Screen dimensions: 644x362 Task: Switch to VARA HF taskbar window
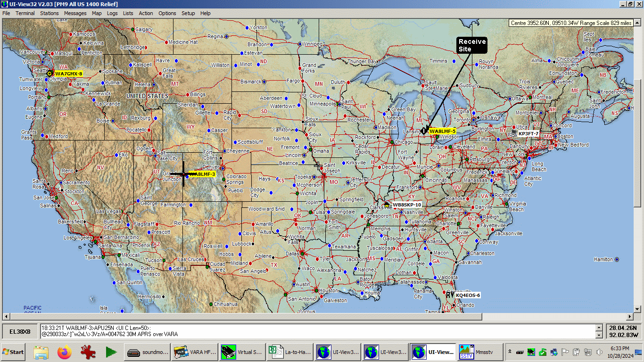(195, 352)
